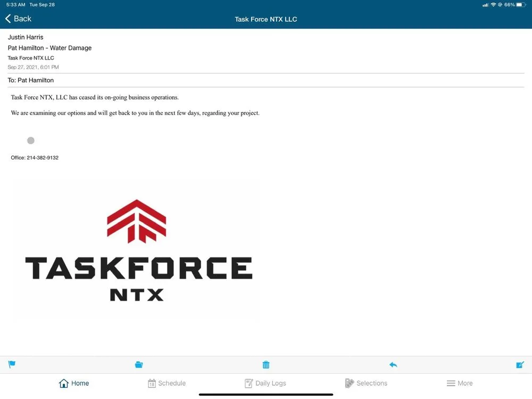Switch to the Daily Logs tab
The width and height of the screenshot is (532, 399).
265,383
